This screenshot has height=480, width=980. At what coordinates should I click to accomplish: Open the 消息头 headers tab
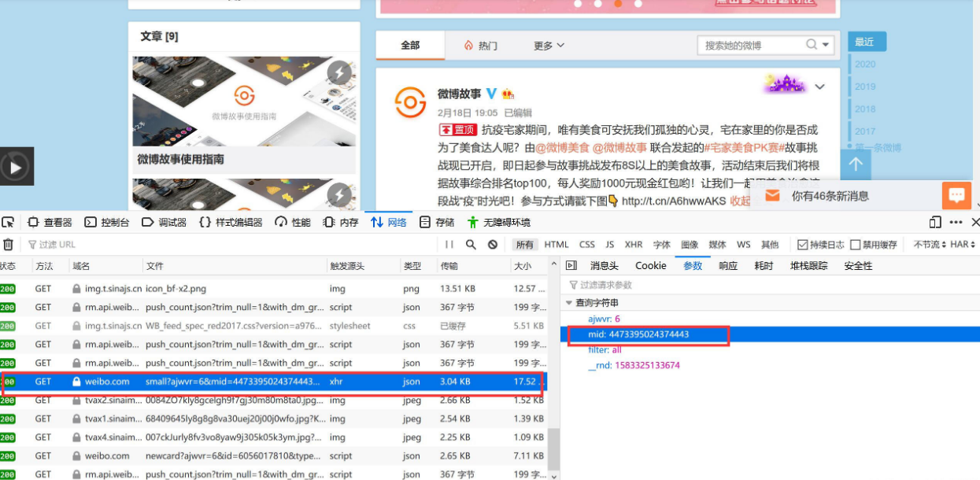[605, 266]
